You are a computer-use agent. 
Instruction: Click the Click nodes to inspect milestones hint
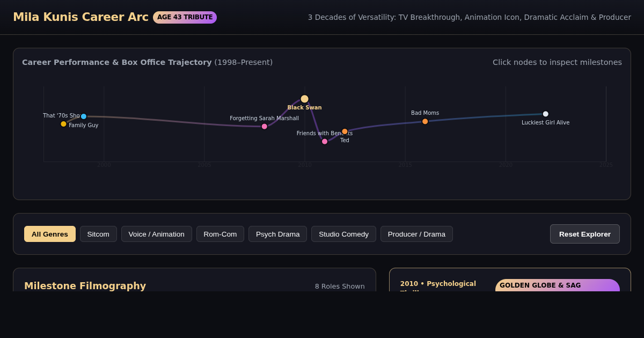click(x=557, y=62)
